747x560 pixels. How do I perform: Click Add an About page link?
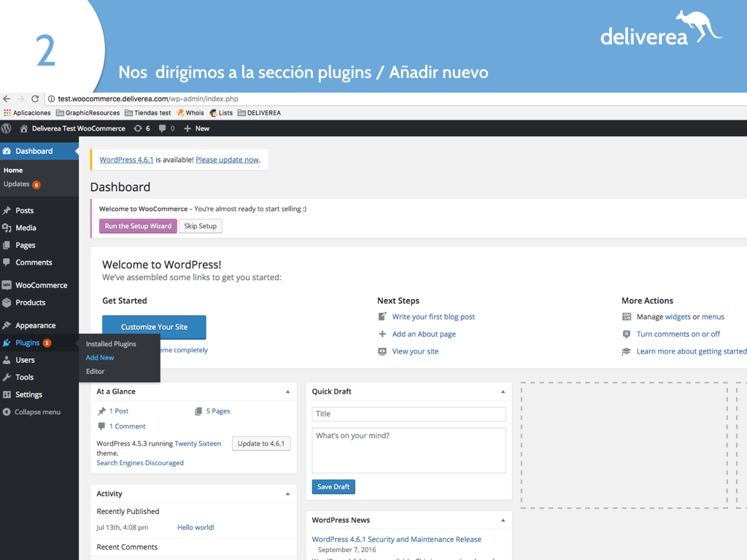click(x=424, y=334)
